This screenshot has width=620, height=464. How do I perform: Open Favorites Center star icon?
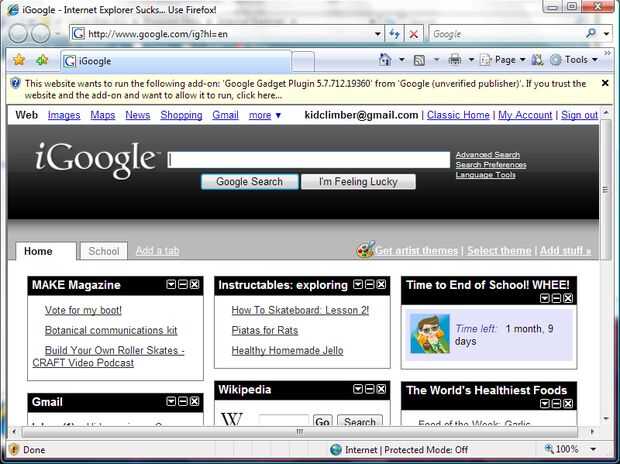tap(19, 60)
